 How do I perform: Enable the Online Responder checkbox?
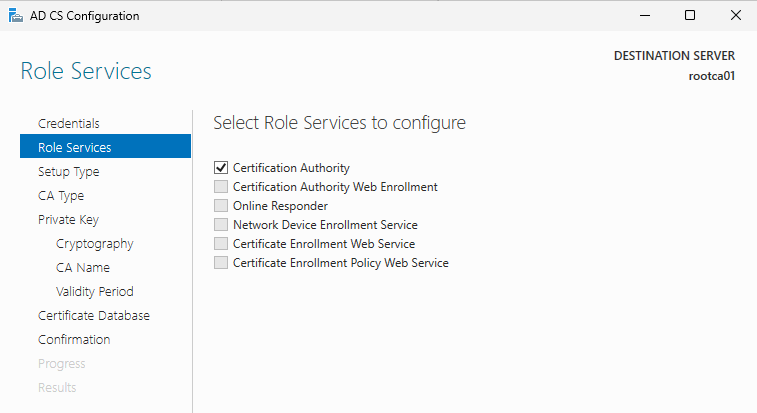point(221,206)
